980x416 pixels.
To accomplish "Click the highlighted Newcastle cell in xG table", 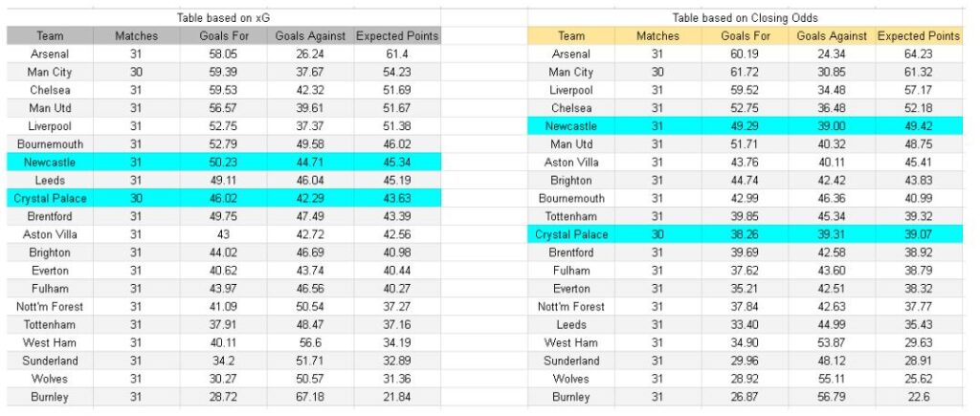I will [50, 163].
